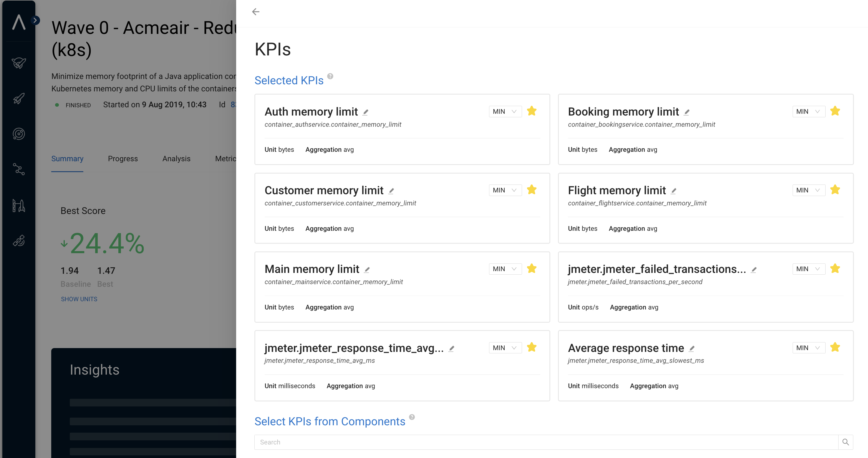Click the edit pencil next to Auth memory limit
The image size is (868, 458).
tap(365, 112)
